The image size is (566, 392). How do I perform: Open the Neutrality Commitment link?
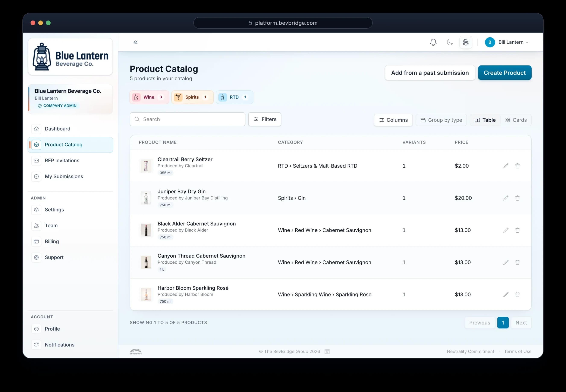click(x=470, y=351)
